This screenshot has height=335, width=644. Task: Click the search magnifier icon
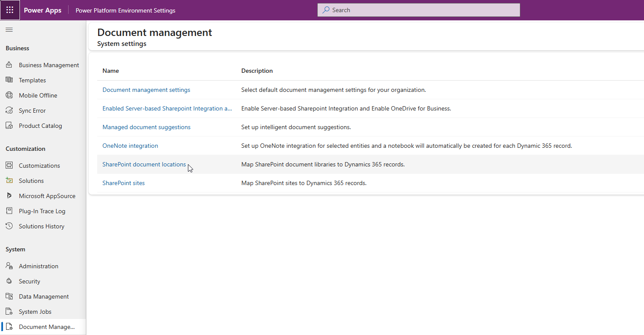[x=326, y=10]
